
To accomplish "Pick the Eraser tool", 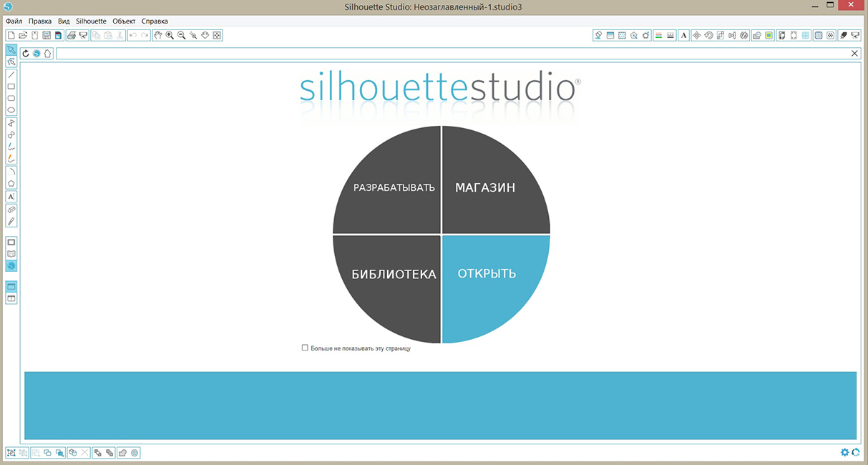I will pos(11,210).
